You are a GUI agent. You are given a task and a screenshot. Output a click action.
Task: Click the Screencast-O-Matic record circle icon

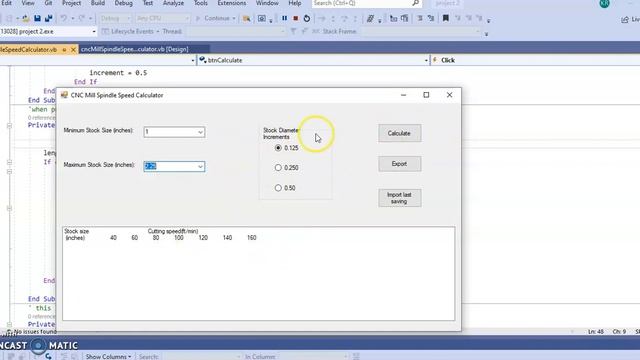pyautogui.click(x=38, y=346)
